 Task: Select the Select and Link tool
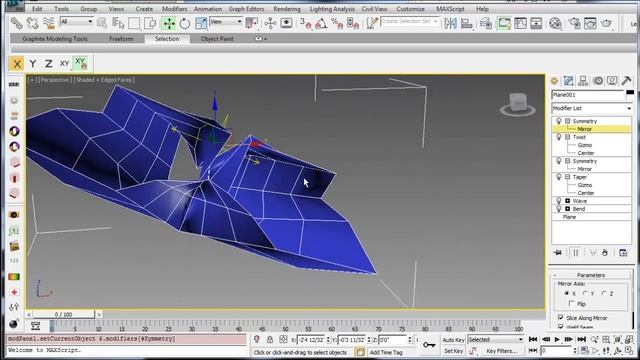17,23
